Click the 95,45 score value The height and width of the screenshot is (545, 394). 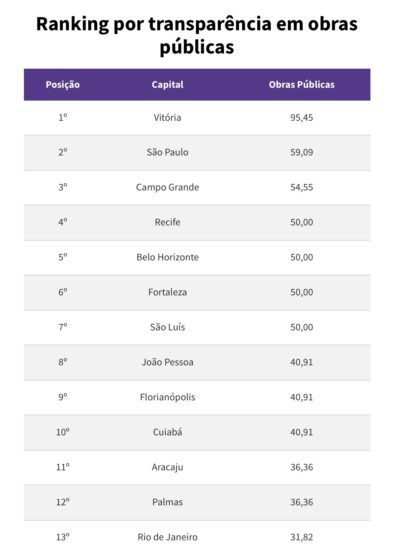[302, 117]
